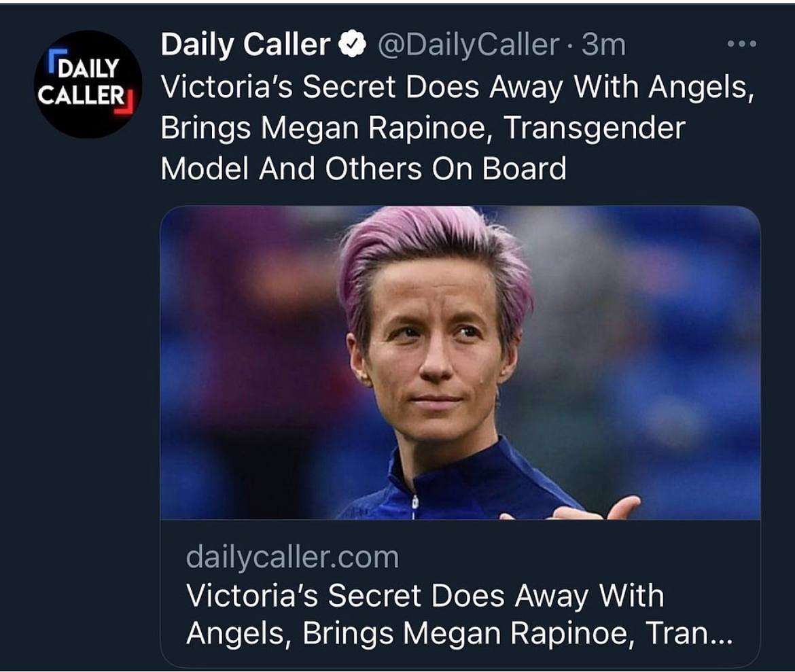Open the link card preview photo
The image size is (795, 672).
pos(461,363)
